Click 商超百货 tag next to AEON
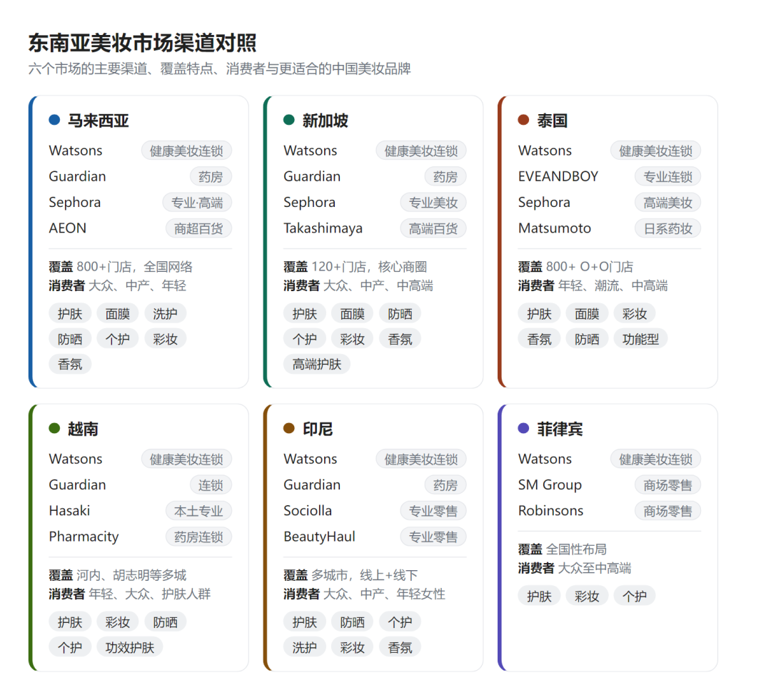 (198, 228)
